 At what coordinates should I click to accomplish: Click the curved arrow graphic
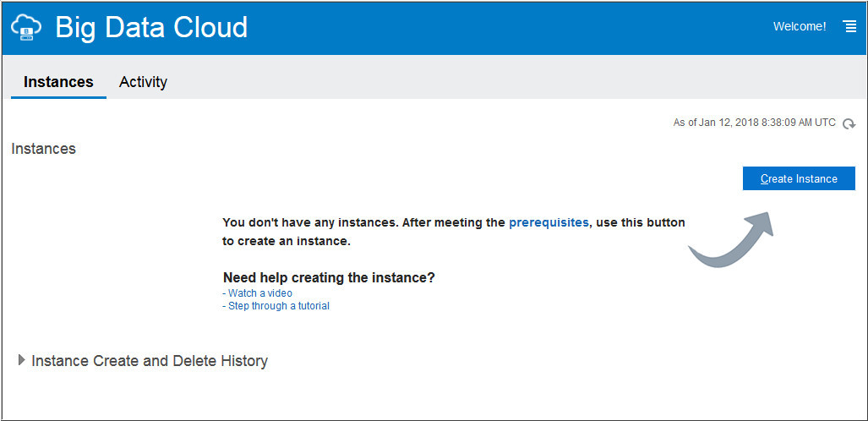click(x=731, y=239)
